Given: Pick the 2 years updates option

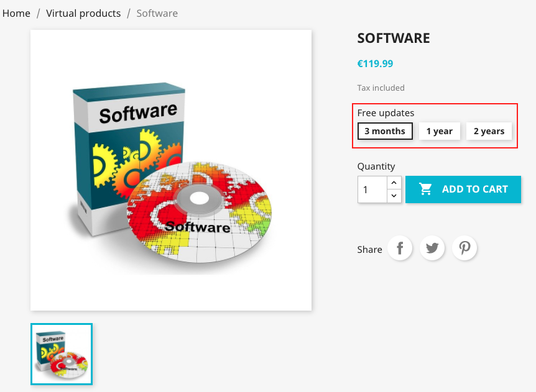Looking at the screenshot, I should click(x=489, y=131).
